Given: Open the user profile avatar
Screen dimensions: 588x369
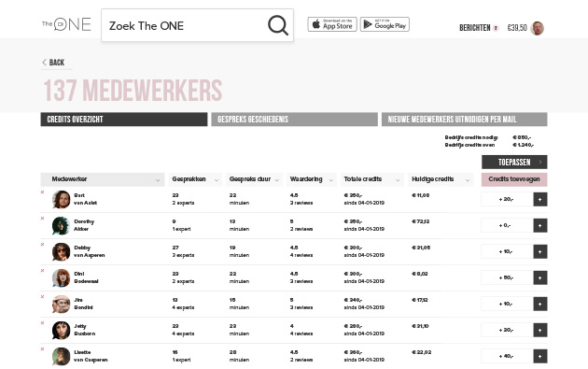Looking at the screenshot, I should (538, 28).
